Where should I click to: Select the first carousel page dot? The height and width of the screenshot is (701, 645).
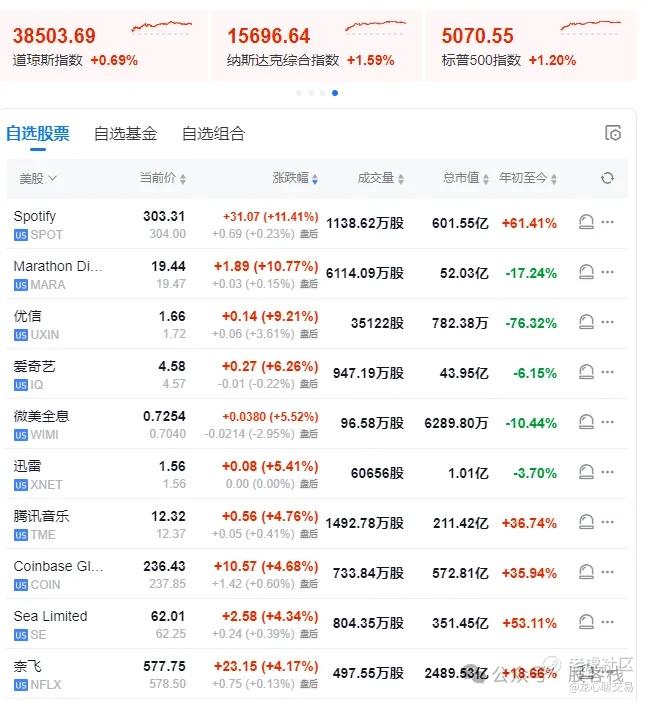[299, 93]
